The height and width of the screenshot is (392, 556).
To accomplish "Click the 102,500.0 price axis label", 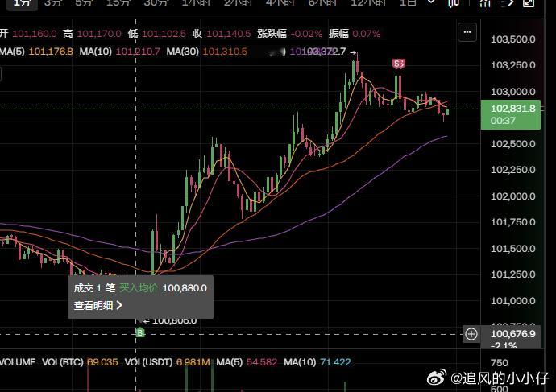I will click(x=512, y=144).
